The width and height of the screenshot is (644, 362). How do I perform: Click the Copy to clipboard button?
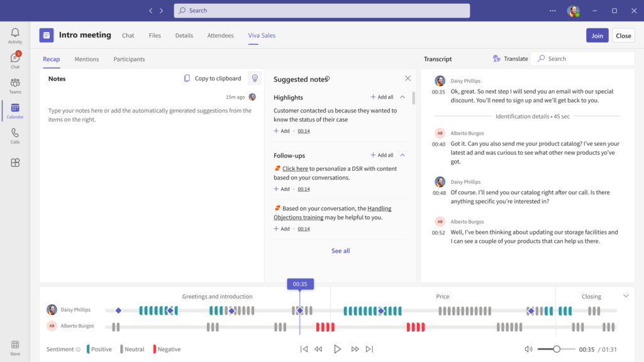213,79
